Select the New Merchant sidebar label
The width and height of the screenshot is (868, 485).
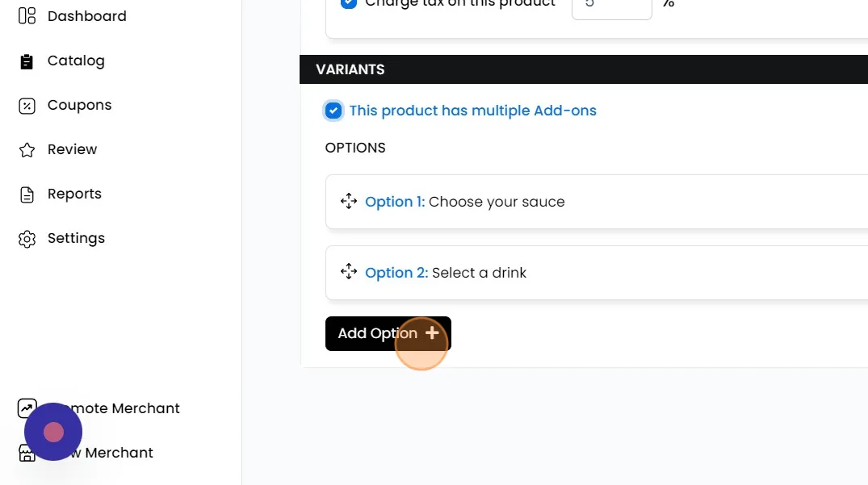[x=121, y=453]
